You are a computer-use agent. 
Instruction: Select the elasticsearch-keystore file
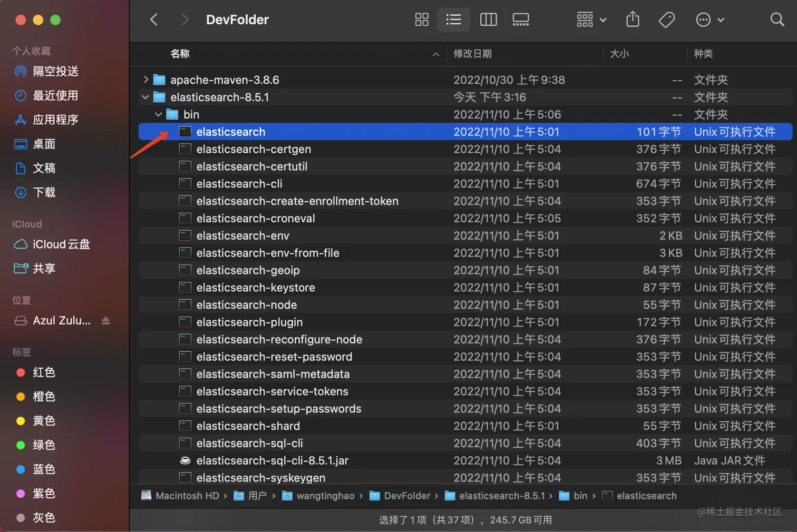click(x=465, y=288)
